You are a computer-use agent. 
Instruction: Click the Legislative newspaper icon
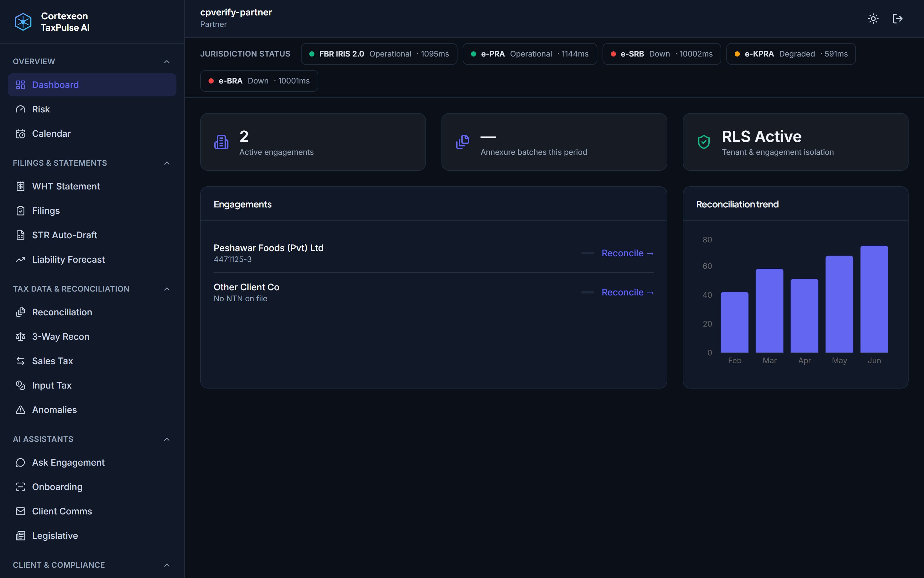[21, 536]
